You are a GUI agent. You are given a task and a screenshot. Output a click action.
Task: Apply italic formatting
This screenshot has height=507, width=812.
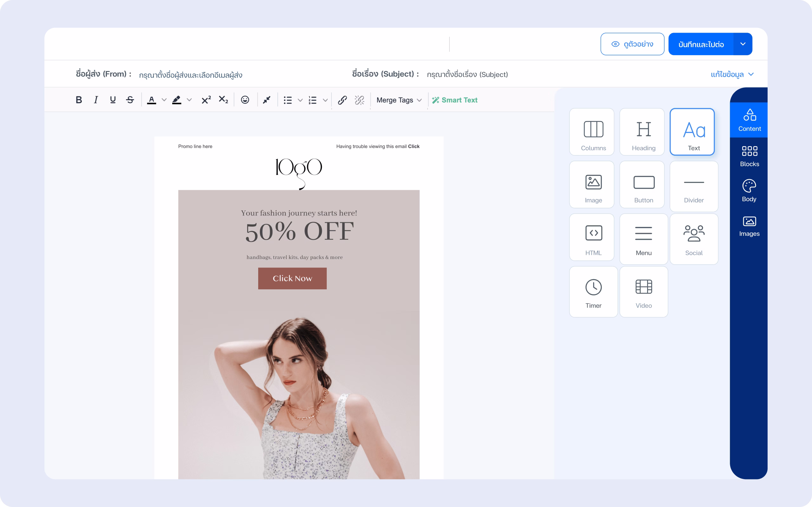pyautogui.click(x=96, y=100)
